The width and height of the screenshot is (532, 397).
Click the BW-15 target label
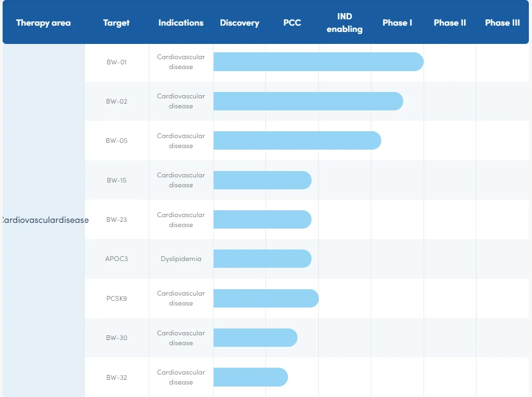[x=116, y=180]
